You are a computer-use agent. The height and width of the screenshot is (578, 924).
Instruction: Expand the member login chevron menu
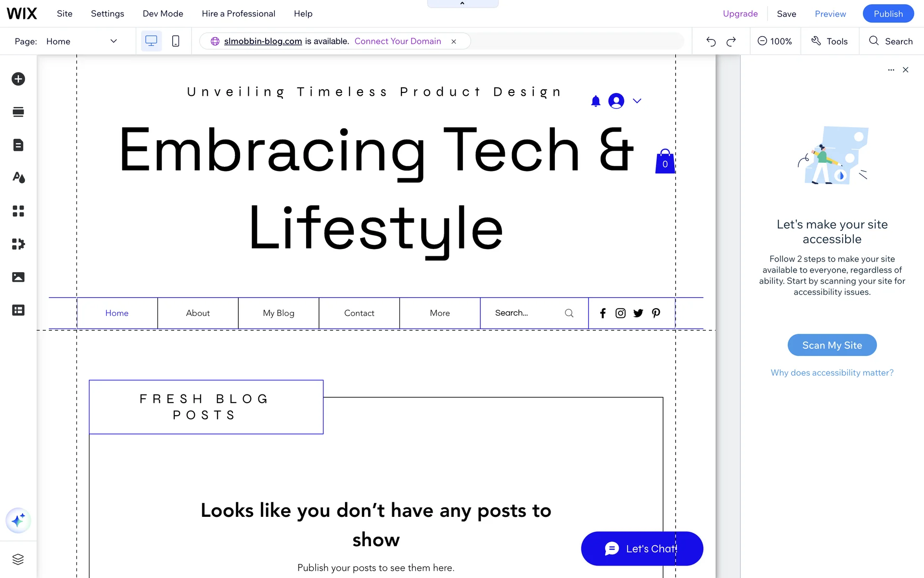point(637,101)
